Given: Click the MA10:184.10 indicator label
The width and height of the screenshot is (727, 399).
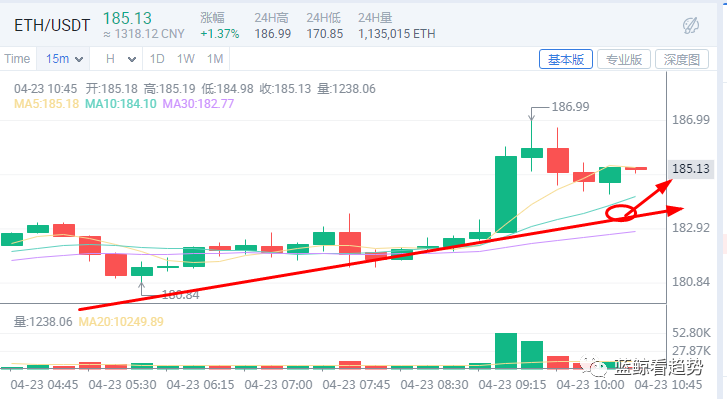Looking at the screenshot, I should [x=121, y=103].
